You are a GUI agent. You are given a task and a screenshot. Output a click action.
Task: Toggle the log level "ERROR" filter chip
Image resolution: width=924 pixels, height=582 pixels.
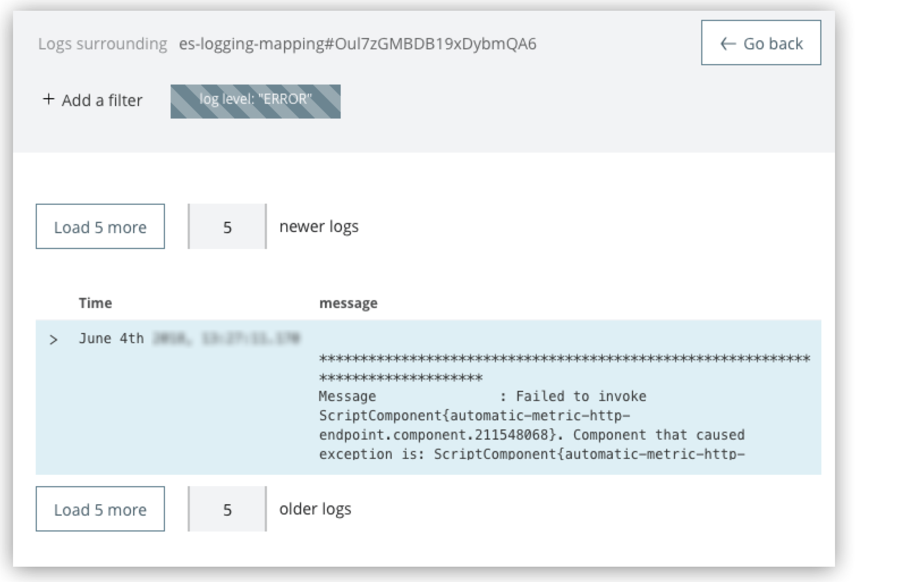pos(255,101)
